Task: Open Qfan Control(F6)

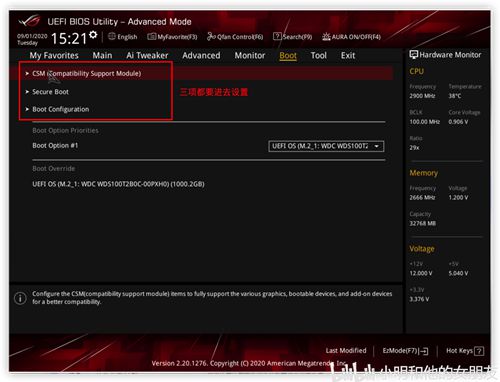Action: tap(235, 37)
